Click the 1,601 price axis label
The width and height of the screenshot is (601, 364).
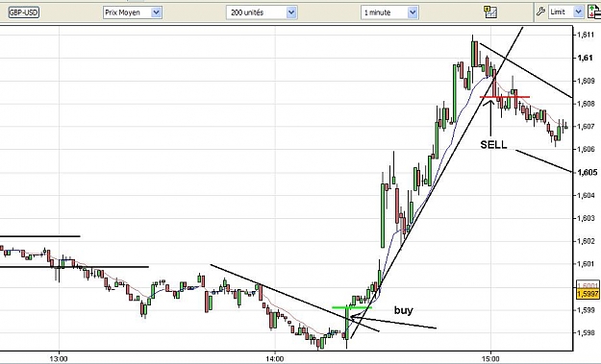click(x=586, y=264)
